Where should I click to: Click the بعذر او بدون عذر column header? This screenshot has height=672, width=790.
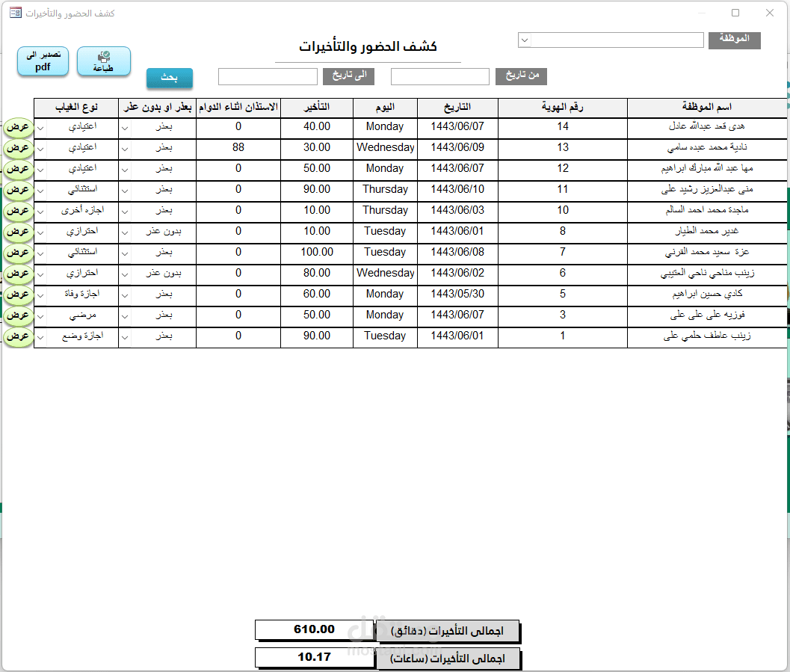click(157, 108)
